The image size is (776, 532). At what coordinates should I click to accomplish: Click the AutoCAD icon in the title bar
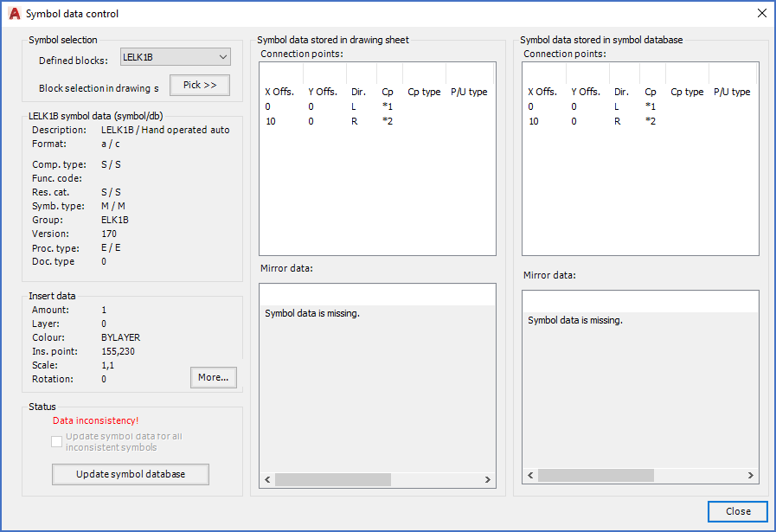point(13,13)
